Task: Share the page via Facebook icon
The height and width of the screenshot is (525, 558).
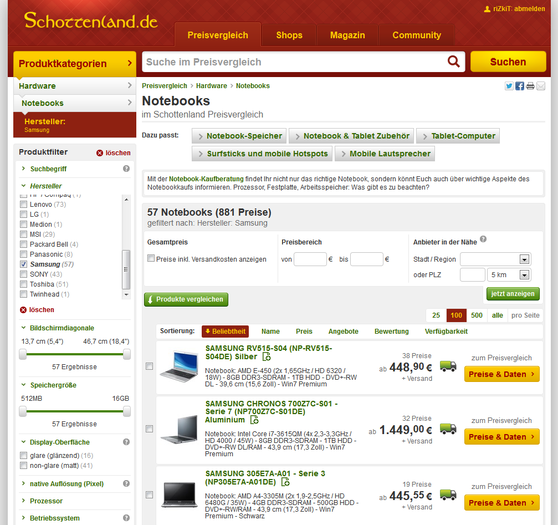Action: tap(520, 86)
